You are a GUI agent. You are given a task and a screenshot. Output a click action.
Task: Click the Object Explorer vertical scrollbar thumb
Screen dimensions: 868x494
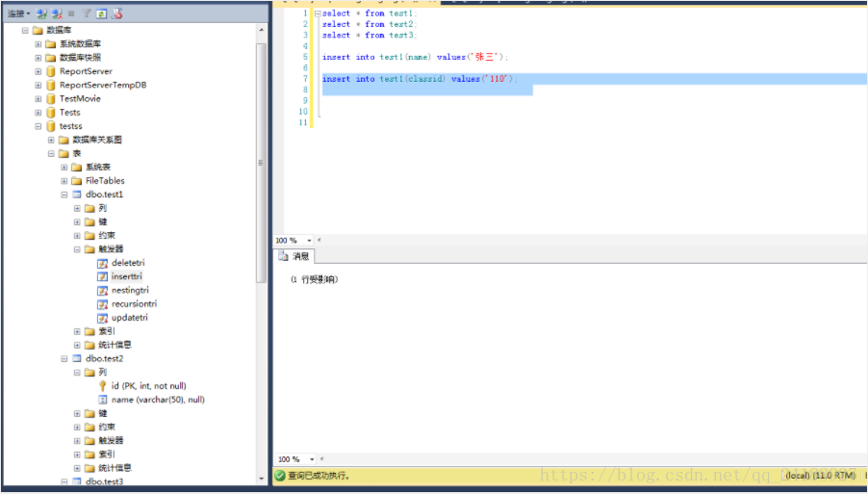262,164
